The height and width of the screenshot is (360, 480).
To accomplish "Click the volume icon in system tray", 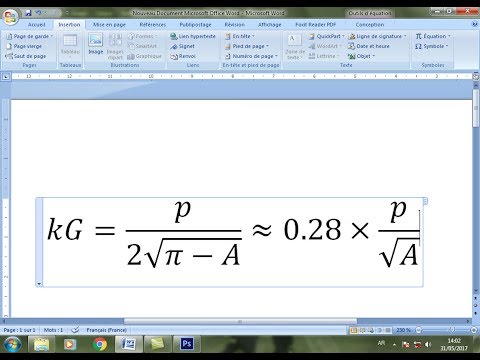I will coord(429,344).
